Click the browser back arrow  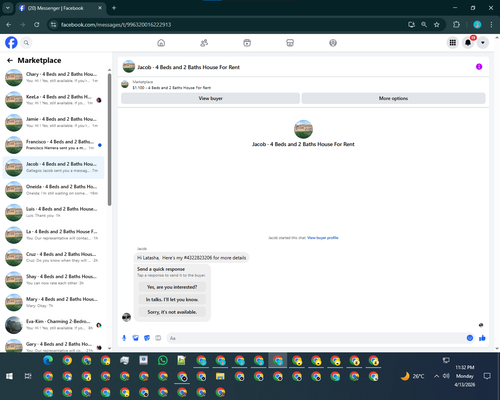pos(9,25)
